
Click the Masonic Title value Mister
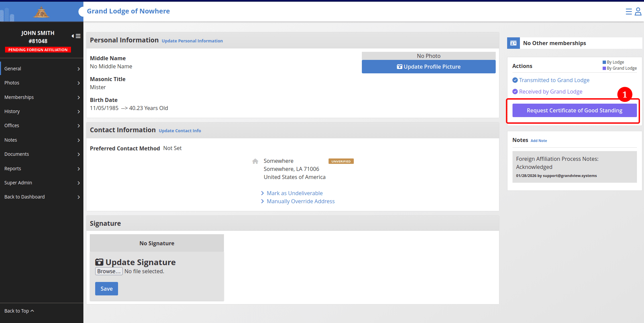pyautogui.click(x=98, y=87)
